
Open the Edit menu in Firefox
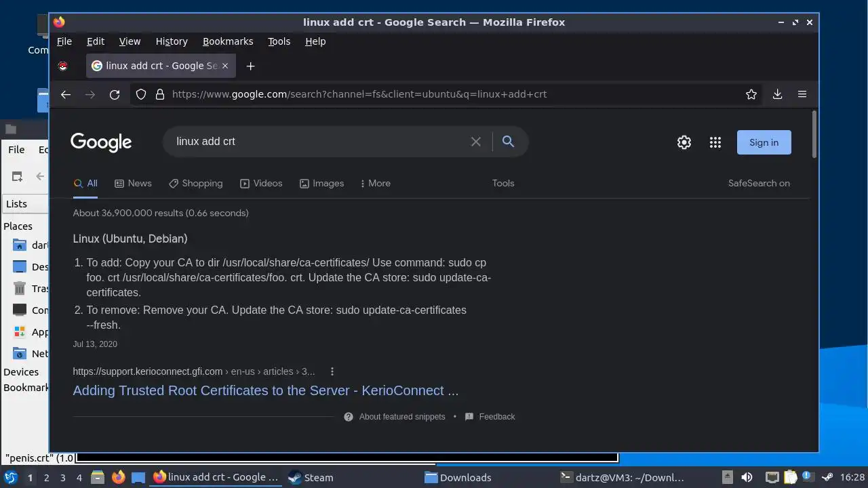click(x=96, y=41)
